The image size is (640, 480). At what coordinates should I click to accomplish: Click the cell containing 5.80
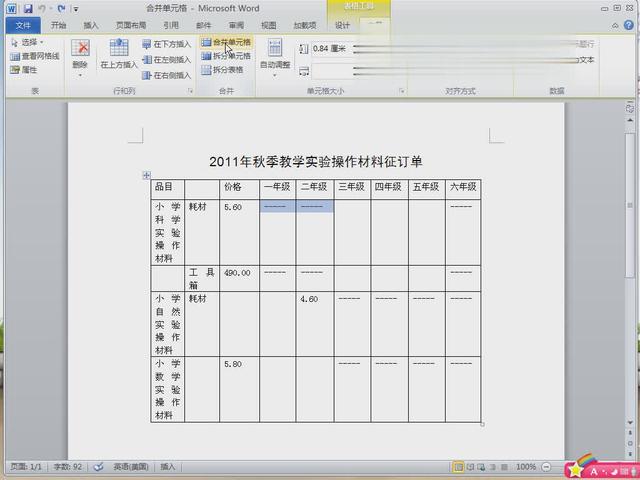click(239, 389)
